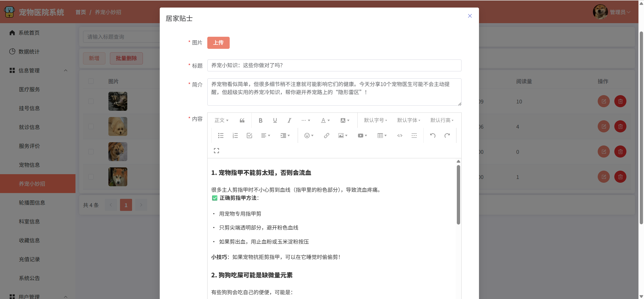Insert code block with code icon
This screenshot has width=644, height=299.
tap(400, 136)
